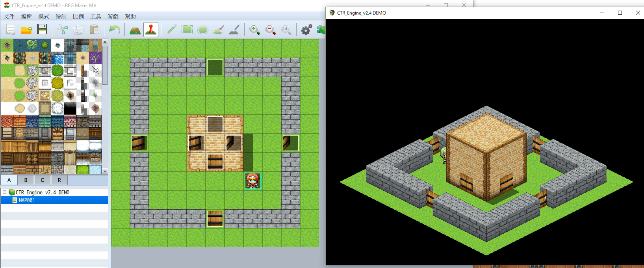
Task: Open the 比例 menu
Action: coord(78,17)
